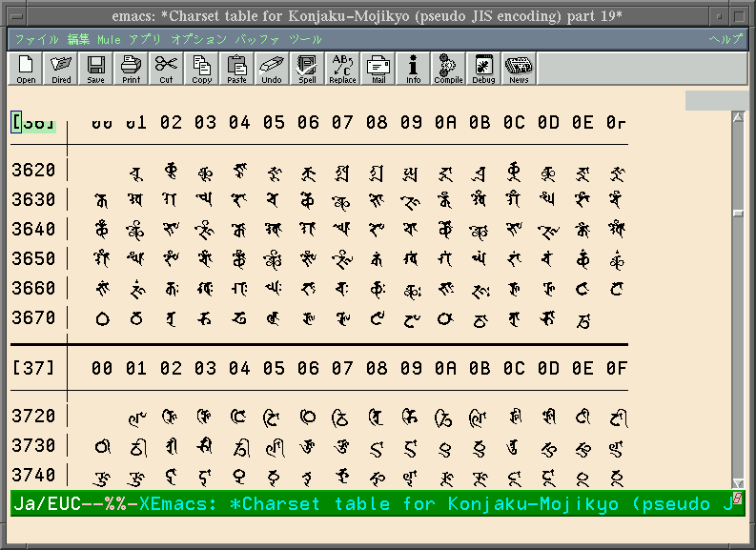This screenshot has height=550, width=756.
Task: Click the Open file toolbar icon
Action: (26, 69)
